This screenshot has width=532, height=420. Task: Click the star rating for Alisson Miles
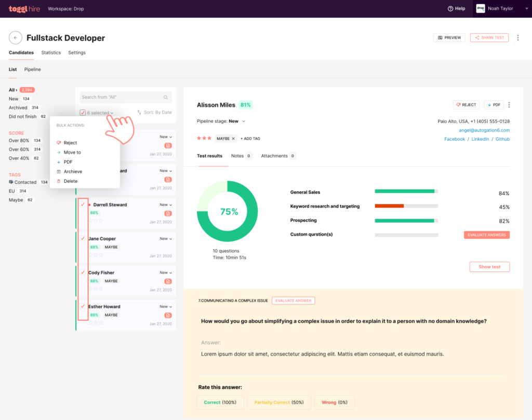pos(204,139)
